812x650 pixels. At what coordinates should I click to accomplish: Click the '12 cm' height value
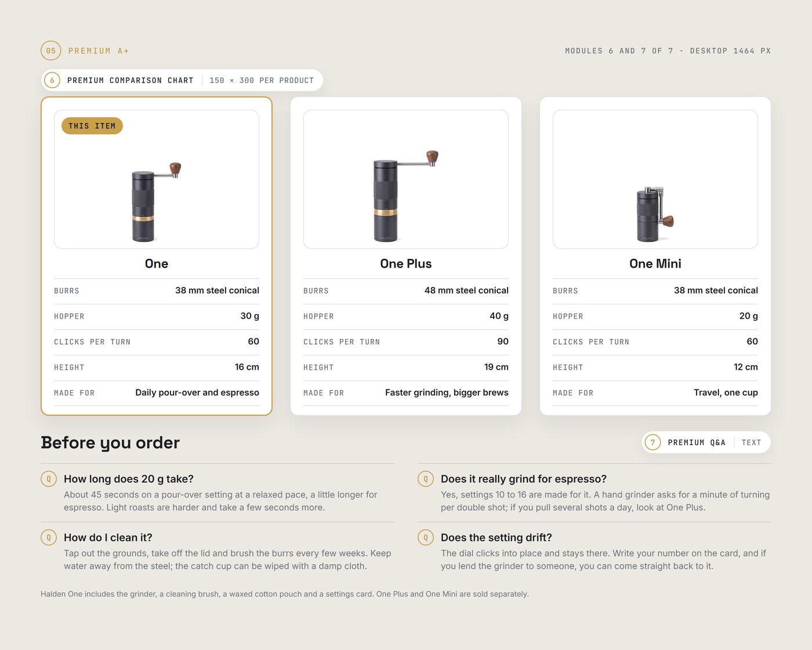click(746, 367)
